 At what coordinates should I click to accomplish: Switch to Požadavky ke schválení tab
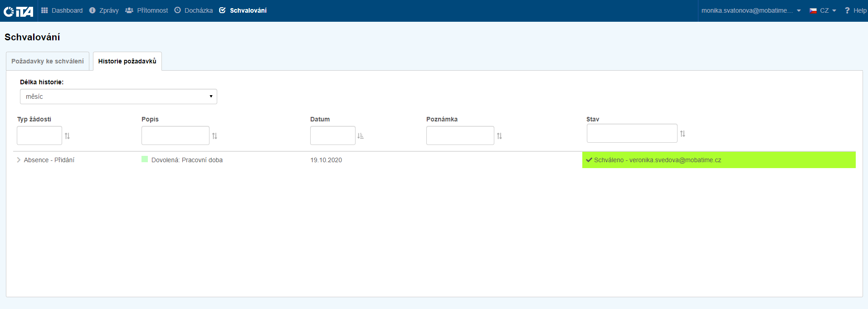click(x=48, y=61)
